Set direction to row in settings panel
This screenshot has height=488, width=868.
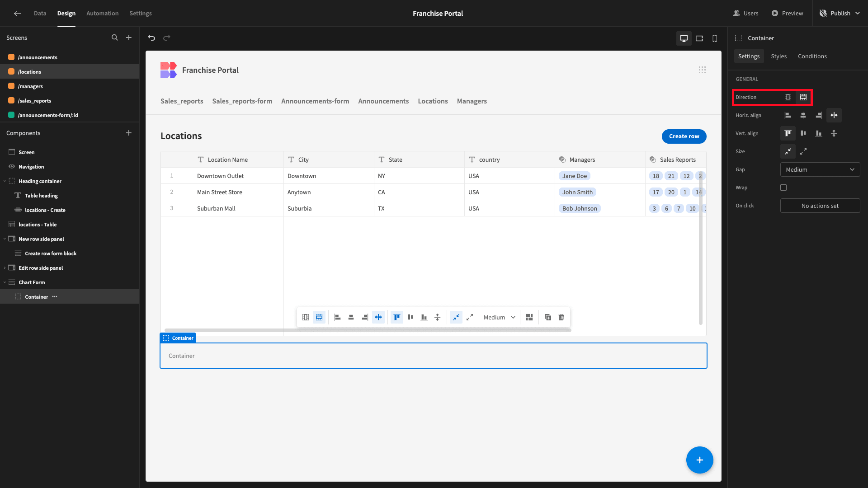coord(803,97)
